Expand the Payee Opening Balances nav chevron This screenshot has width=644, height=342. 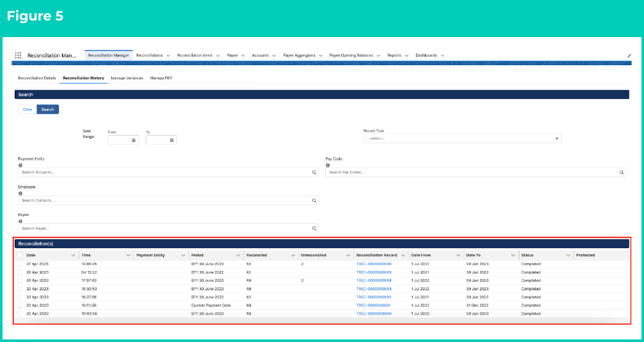pos(378,56)
